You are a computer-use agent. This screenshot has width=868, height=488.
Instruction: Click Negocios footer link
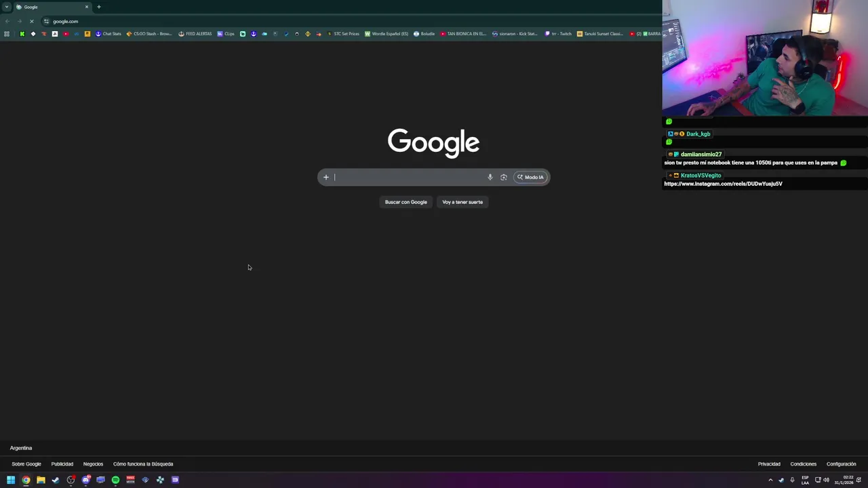pyautogui.click(x=93, y=464)
